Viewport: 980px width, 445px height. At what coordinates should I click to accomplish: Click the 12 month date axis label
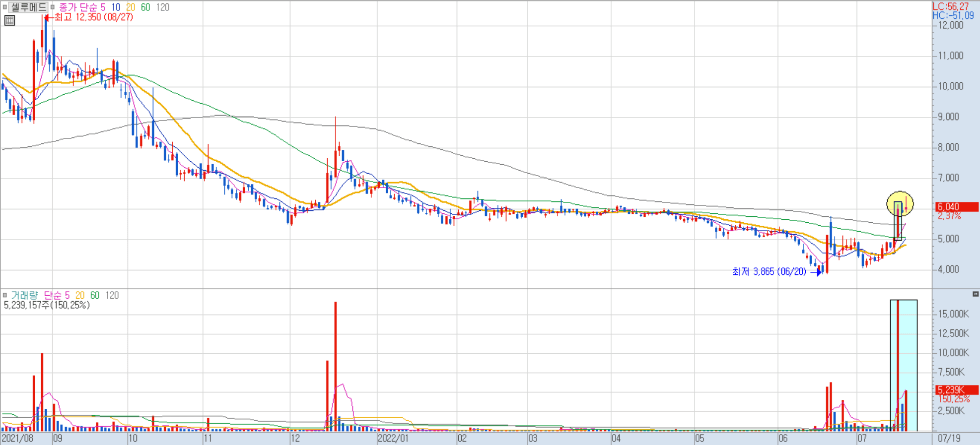pyautogui.click(x=295, y=439)
